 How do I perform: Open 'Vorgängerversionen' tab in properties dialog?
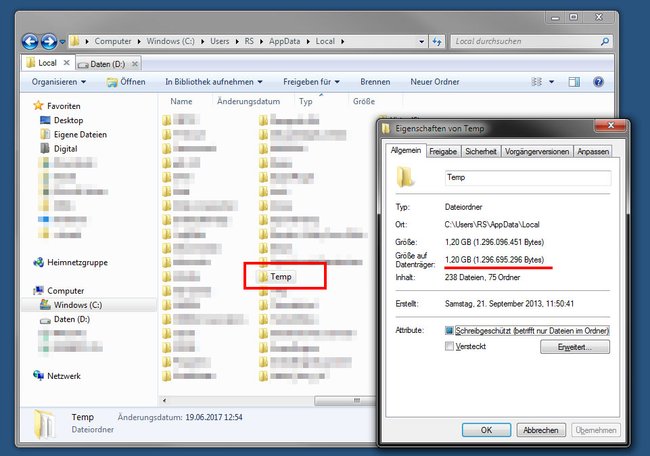[x=537, y=152]
